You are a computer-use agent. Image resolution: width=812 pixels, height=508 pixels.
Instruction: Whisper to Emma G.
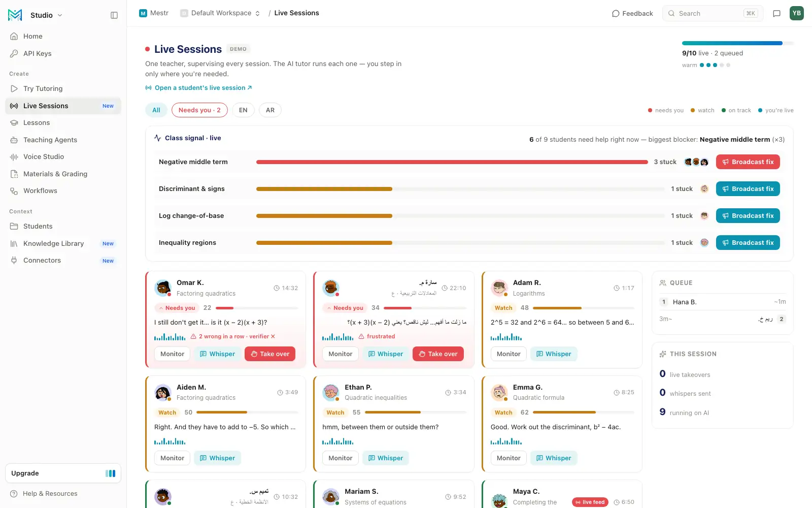(x=554, y=458)
